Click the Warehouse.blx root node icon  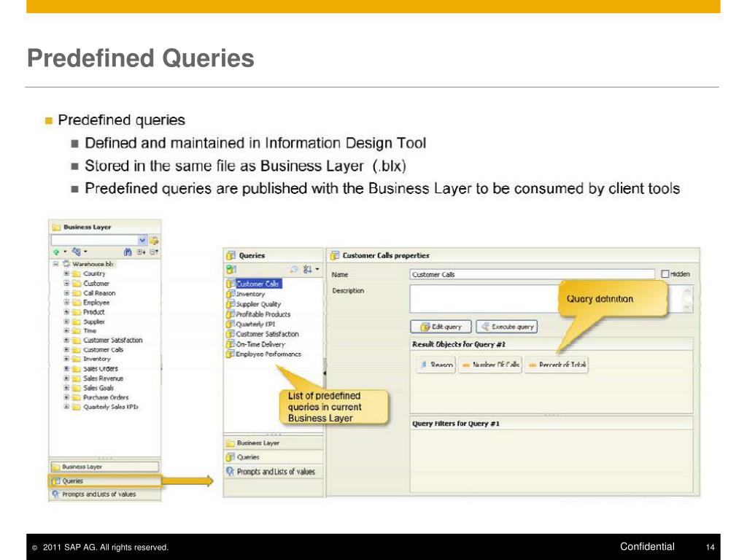pyautogui.click(x=66, y=264)
